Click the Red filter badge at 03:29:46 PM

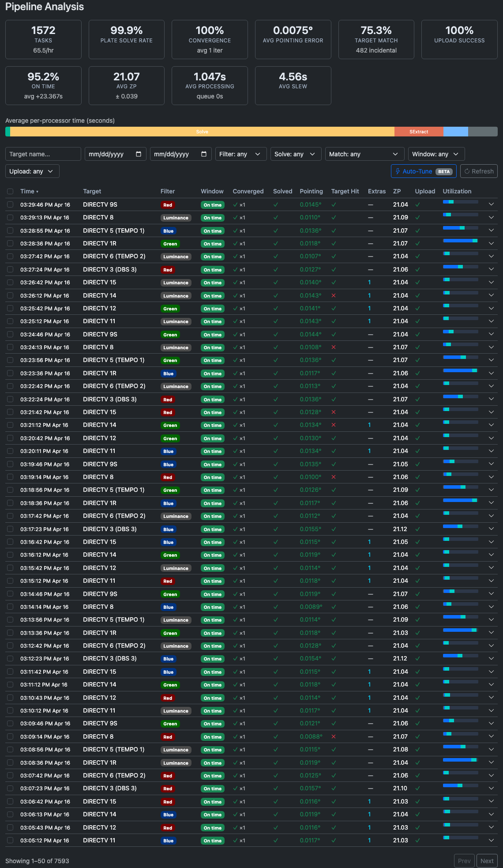tap(168, 205)
